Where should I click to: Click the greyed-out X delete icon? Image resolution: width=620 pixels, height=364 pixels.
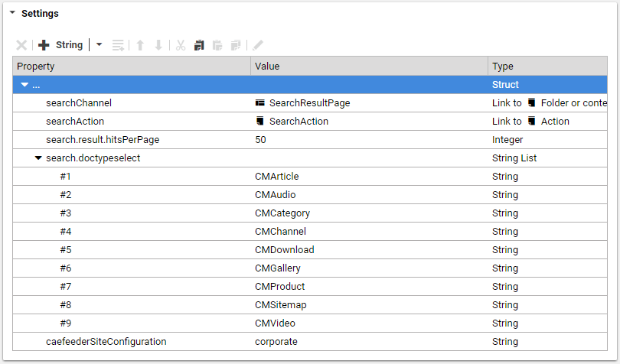[21, 45]
